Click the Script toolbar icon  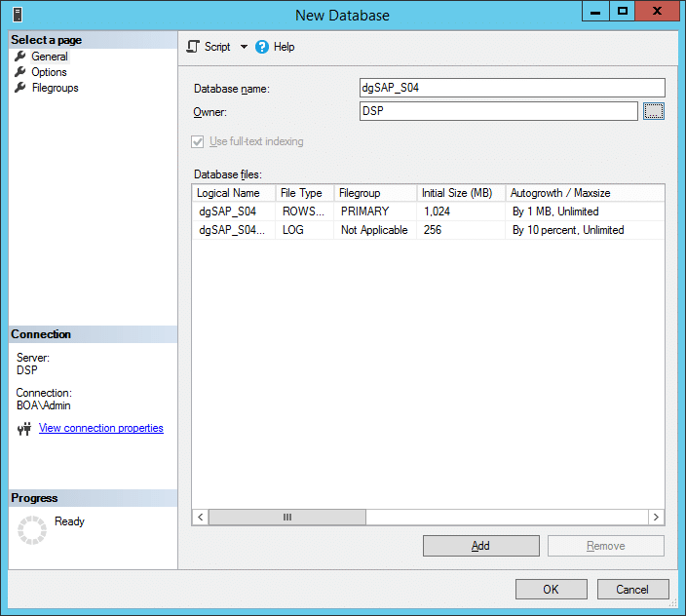193,47
